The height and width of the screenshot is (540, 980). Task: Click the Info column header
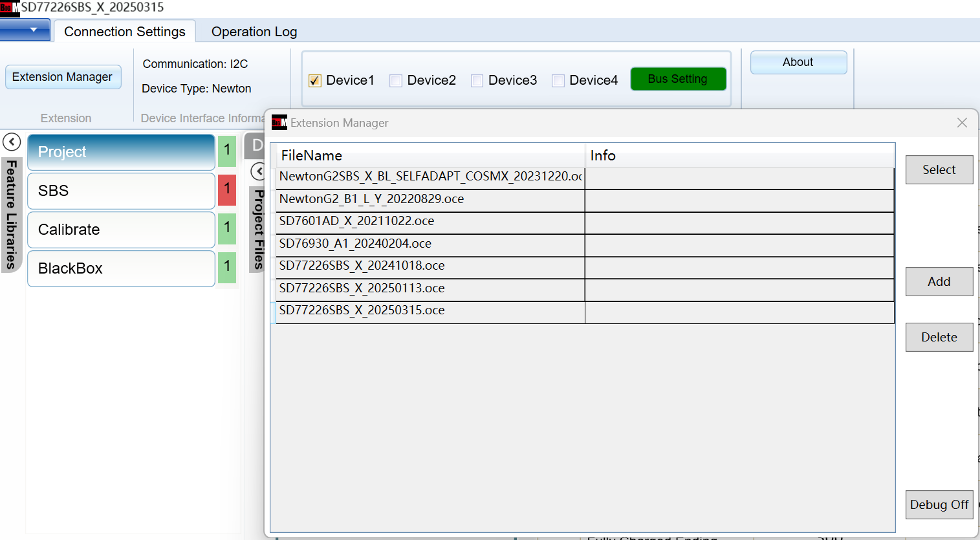(x=740, y=155)
